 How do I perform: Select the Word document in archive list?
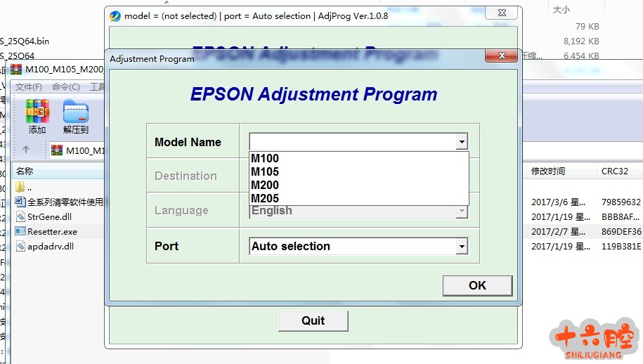20,202
